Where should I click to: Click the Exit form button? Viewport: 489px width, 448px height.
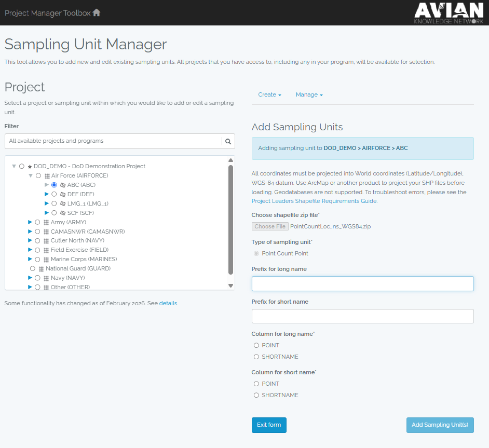click(269, 425)
